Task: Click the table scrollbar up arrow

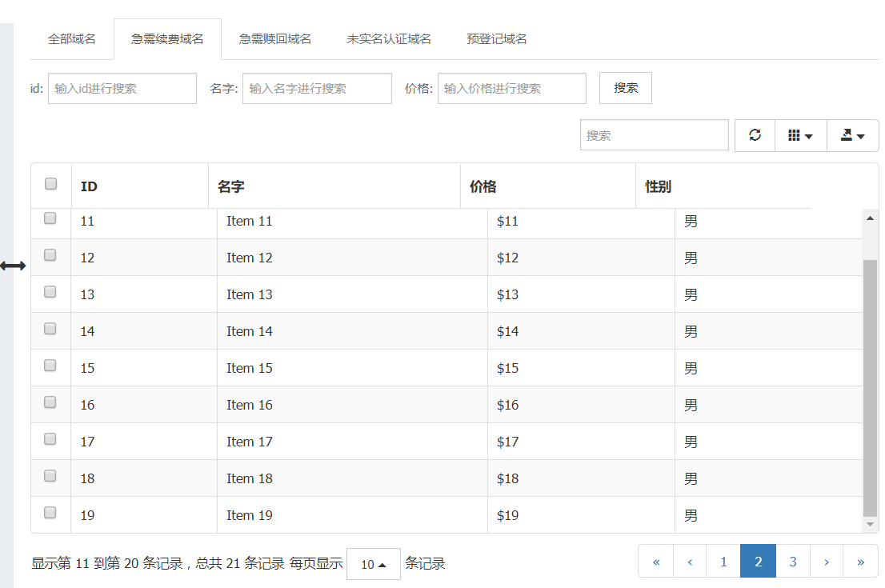Action: coord(870,218)
